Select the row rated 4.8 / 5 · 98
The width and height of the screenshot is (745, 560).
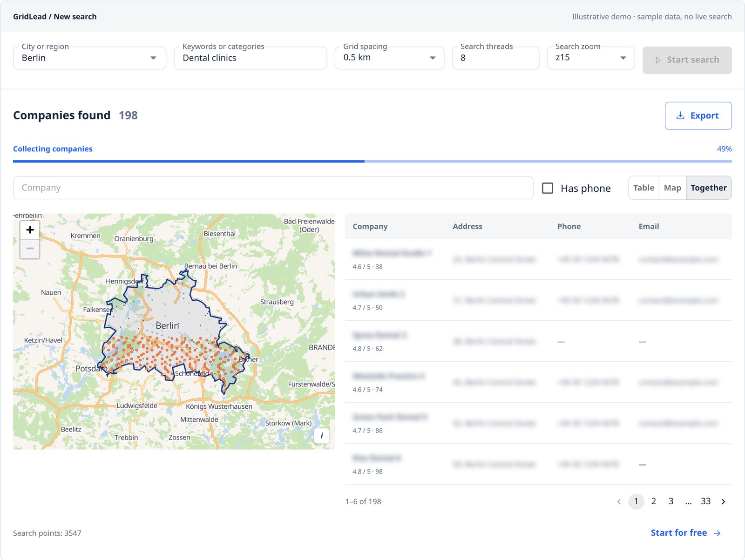(x=538, y=464)
